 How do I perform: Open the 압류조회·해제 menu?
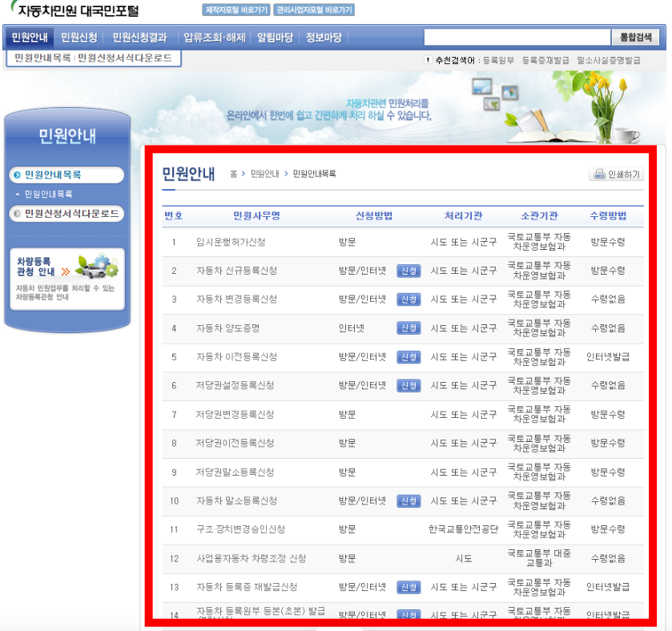tap(214, 37)
